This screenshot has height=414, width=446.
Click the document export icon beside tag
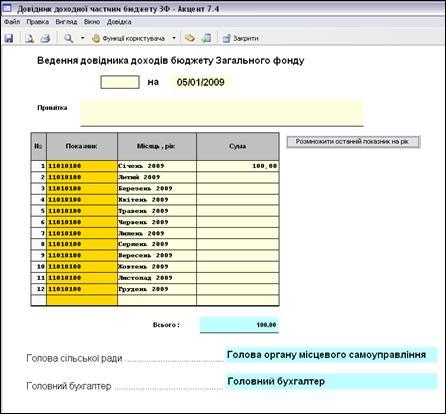coord(206,38)
